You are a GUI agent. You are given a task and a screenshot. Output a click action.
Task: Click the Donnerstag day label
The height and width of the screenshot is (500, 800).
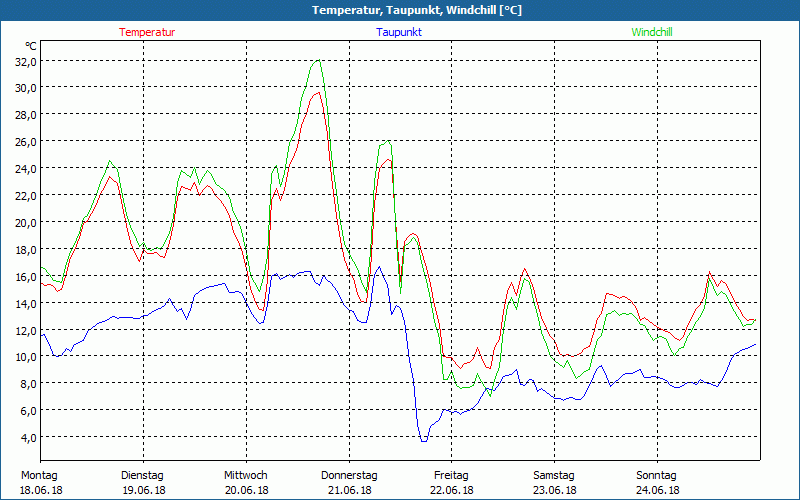(349, 476)
